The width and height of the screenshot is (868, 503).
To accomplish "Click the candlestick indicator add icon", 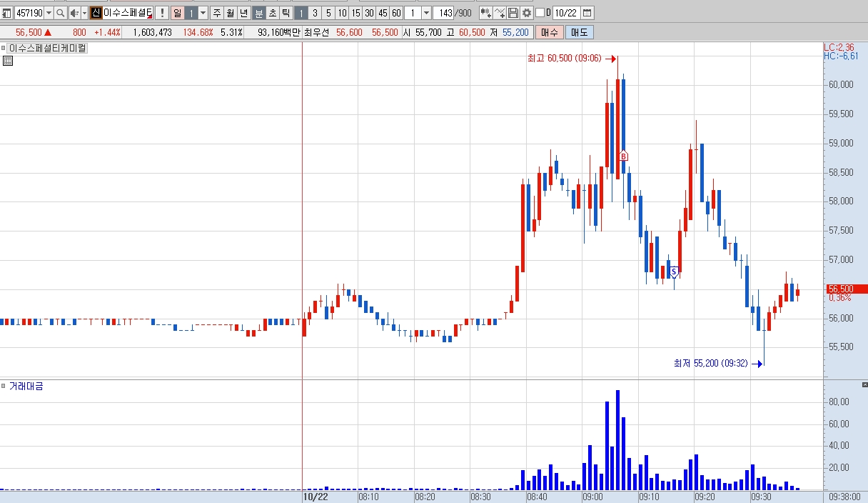I will coord(486,13).
